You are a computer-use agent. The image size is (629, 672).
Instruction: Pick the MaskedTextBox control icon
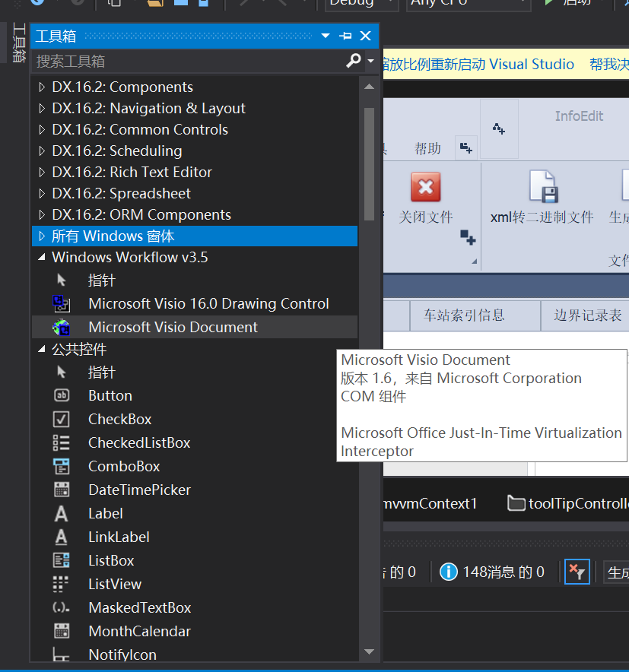tap(61, 607)
